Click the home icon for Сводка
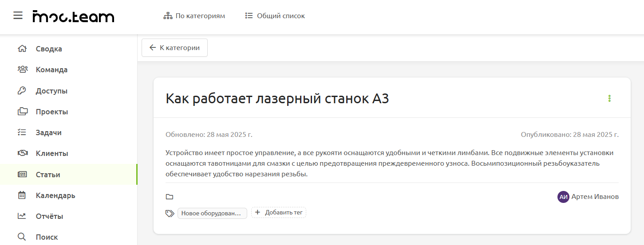The height and width of the screenshot is (245, 644). 22,49
